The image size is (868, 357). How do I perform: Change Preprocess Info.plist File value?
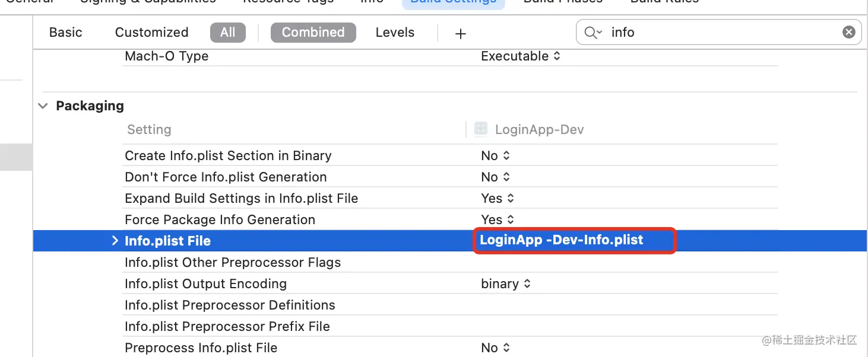point(495,348)
